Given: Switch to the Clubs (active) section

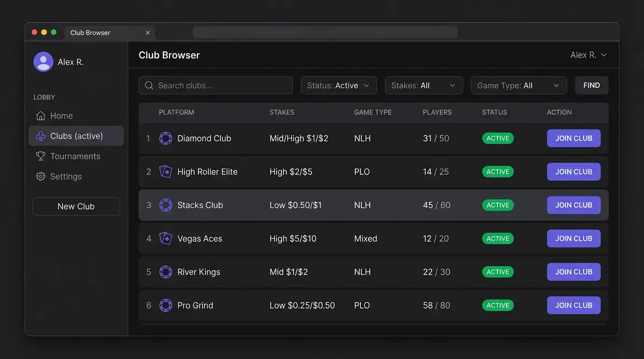Looking at the screenshot, I should pyautogui.click(x=76, y=136).
